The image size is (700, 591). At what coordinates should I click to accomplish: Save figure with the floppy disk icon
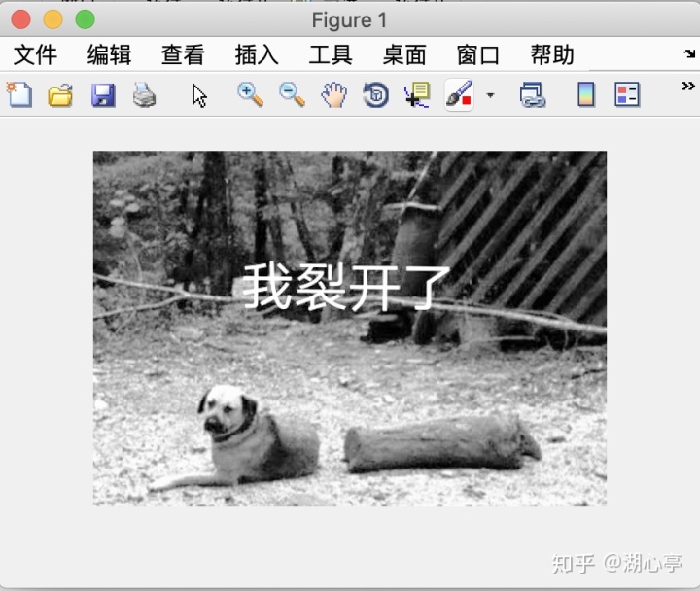[x=103, y=95]
